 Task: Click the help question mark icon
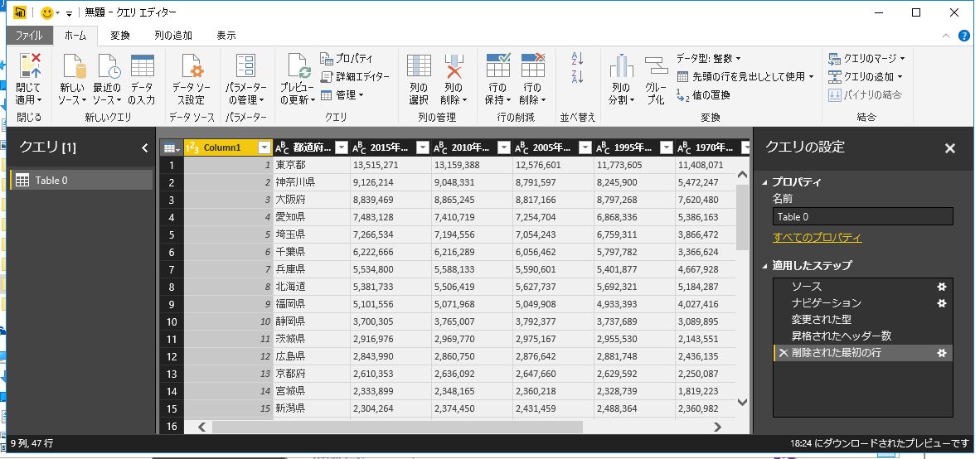(x=964, y=36)
